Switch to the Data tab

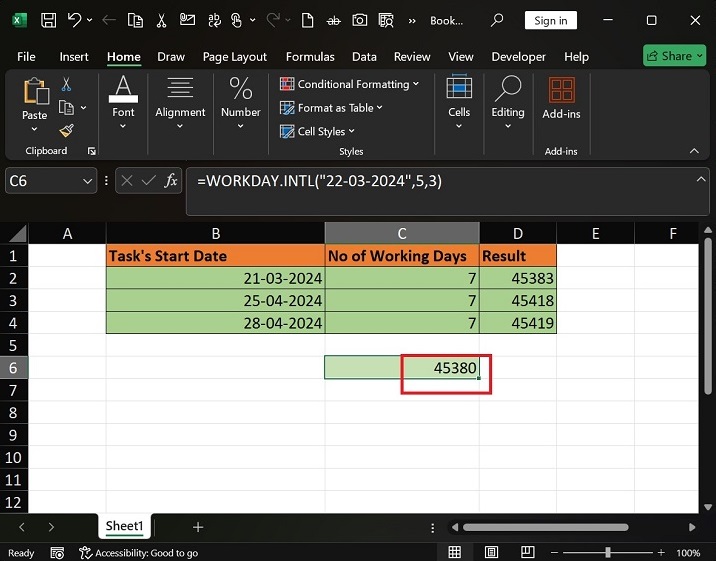(x=364, y=57)
